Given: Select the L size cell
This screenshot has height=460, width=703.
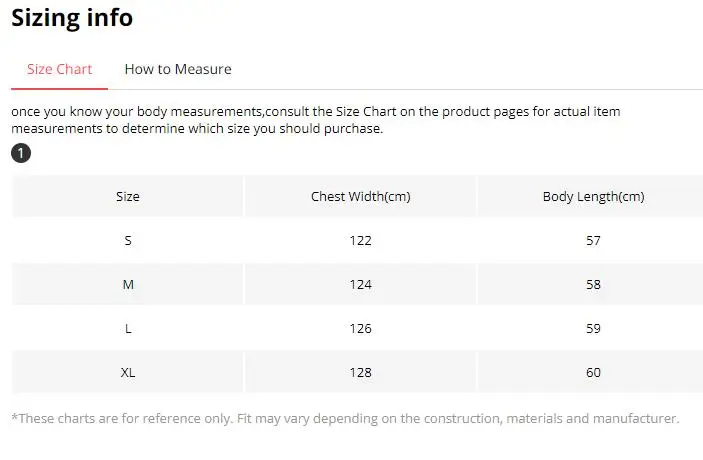Looking at the screenshot, I should tap(128, 328).
